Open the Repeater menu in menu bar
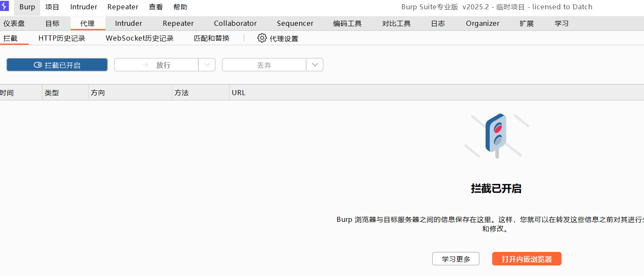Image resolution: width=644 pixels, height=276 pixels. 123,7
